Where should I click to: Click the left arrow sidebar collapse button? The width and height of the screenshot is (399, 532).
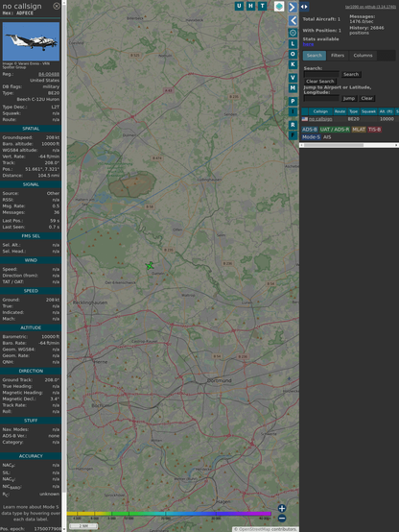click(293, 21)
